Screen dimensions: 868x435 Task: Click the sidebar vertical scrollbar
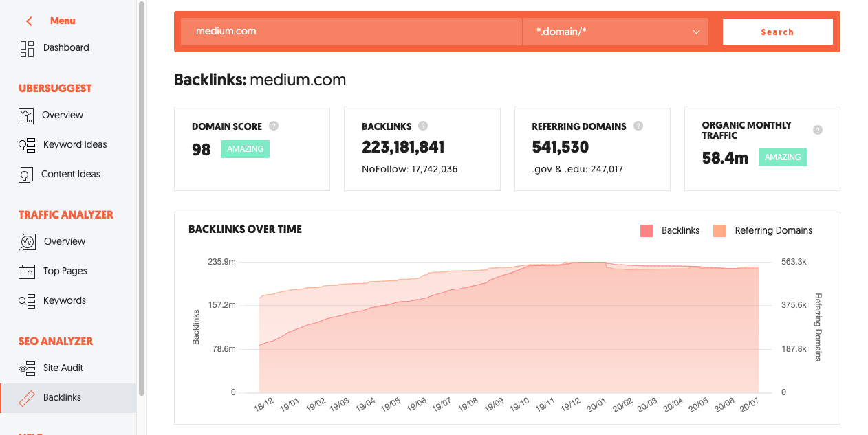(x=142, y=199)
